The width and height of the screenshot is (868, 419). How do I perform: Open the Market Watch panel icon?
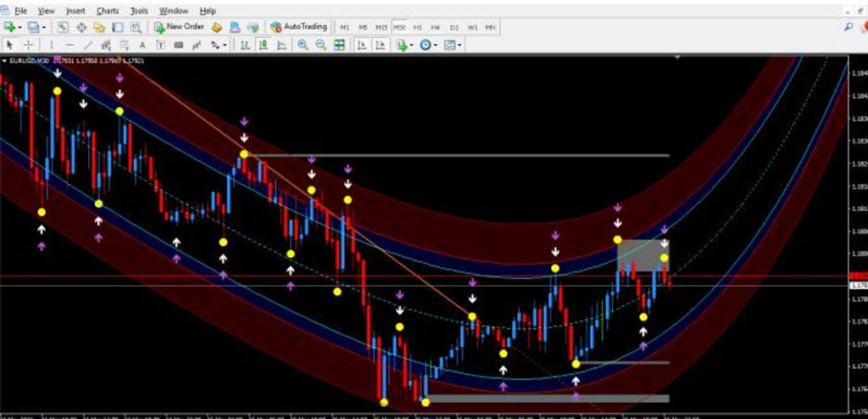(x=64, y=27)
